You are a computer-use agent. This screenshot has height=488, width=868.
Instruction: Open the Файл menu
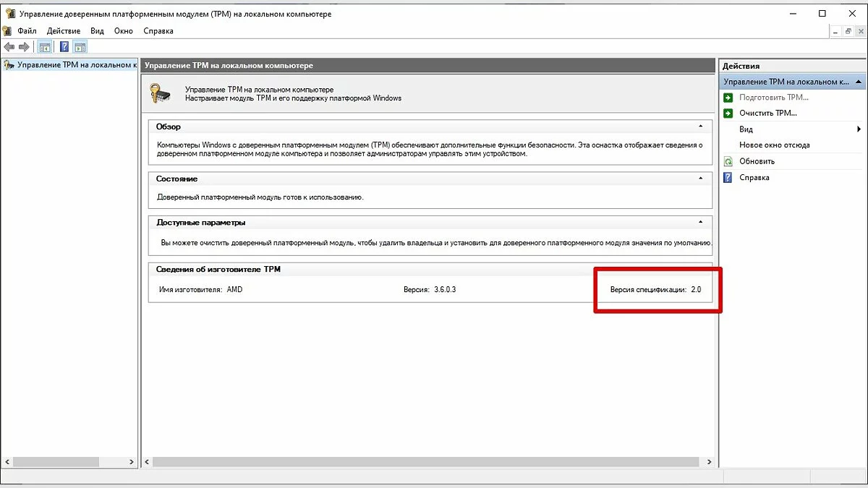(27, 31)
